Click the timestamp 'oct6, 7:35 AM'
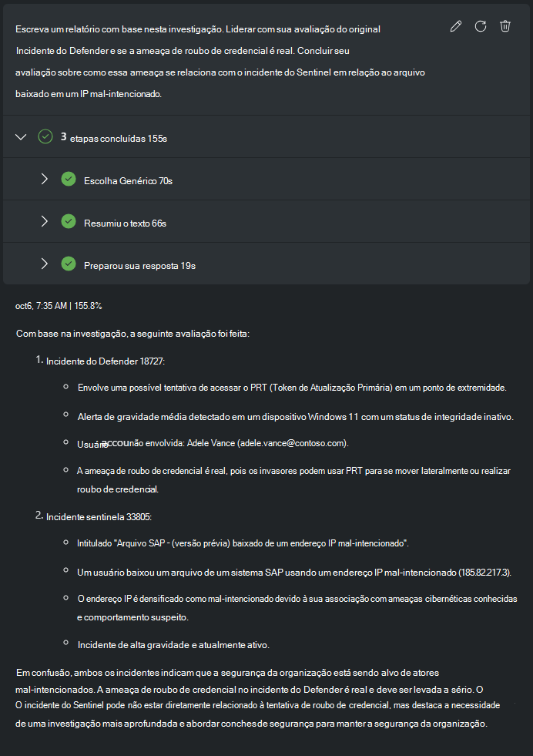 pyautogui.click(x=39, y=305)
